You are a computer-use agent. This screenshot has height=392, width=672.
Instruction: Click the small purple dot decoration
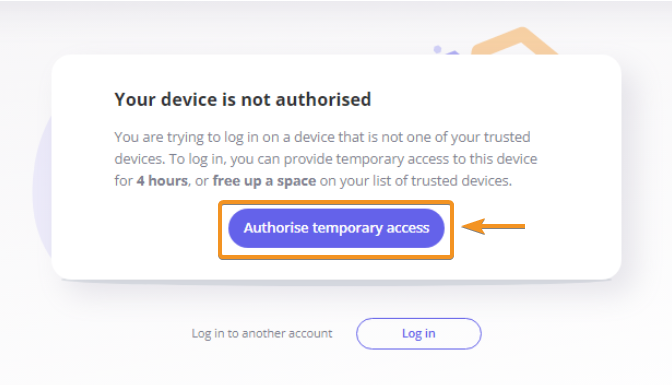tap(437, 49)
